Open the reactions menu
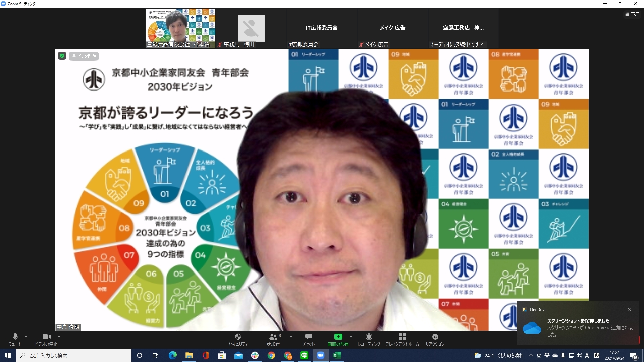The image size is (644, 362). point(435,339)
